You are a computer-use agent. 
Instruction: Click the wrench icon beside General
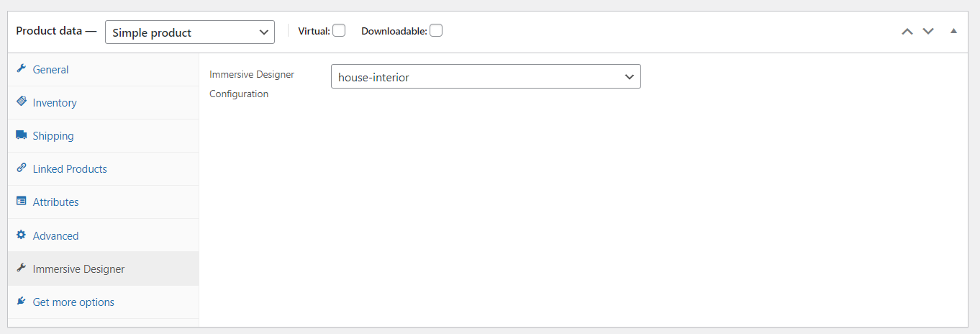21,69
